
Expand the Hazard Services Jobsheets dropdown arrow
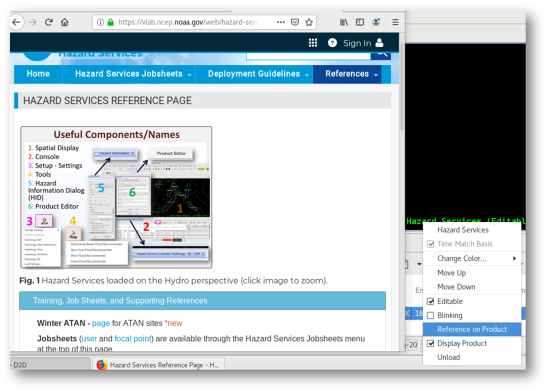point(189,75)
